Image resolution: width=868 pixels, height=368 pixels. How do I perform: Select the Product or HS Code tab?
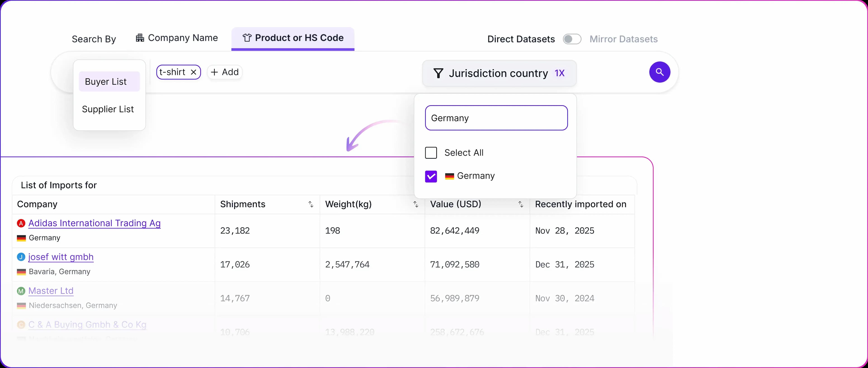tap(293, 38)
